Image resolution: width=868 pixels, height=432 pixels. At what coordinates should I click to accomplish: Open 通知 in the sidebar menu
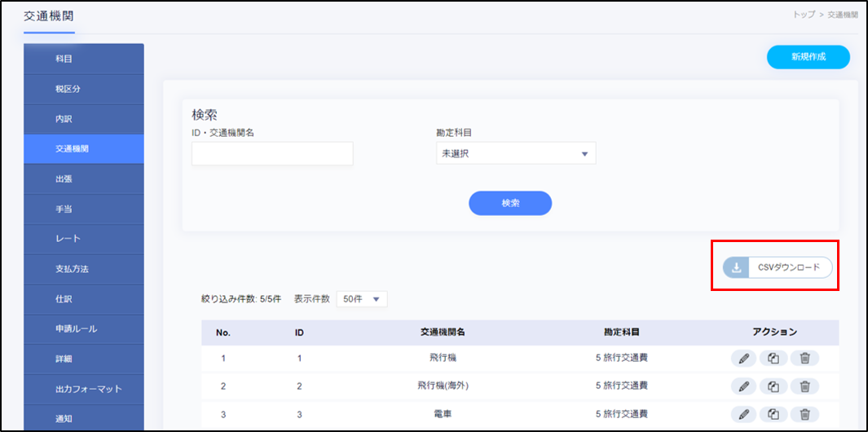tap(84, 417)
